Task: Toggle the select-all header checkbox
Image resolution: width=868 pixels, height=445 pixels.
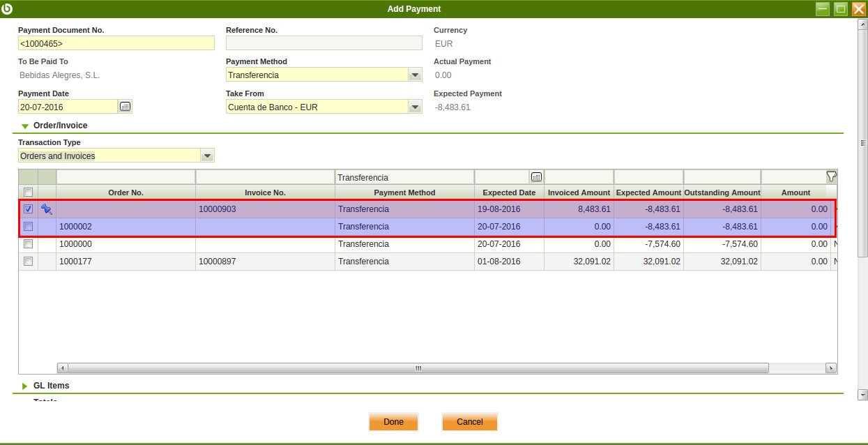Action: tap(29, 193)
